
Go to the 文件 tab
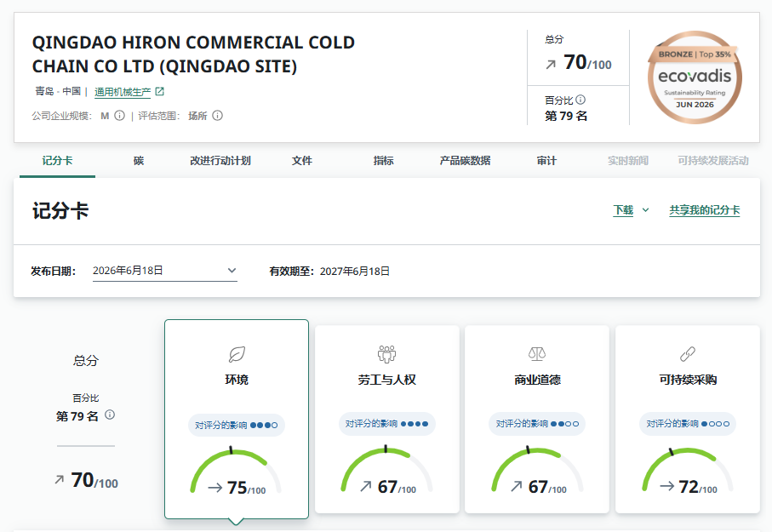(x=302, y=161)
